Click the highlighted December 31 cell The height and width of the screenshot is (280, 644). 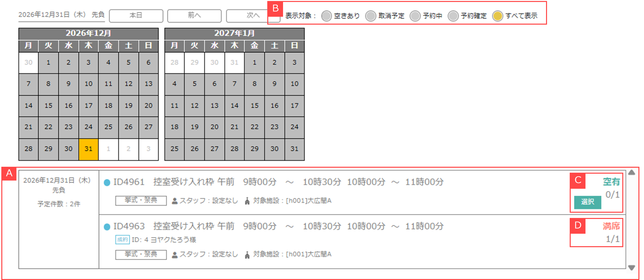click(x=88, y=149)
